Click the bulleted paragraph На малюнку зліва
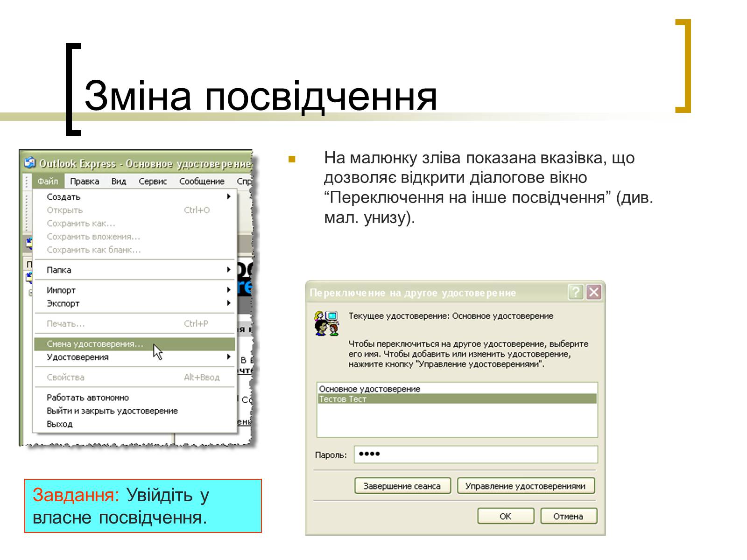 point(488,188)
